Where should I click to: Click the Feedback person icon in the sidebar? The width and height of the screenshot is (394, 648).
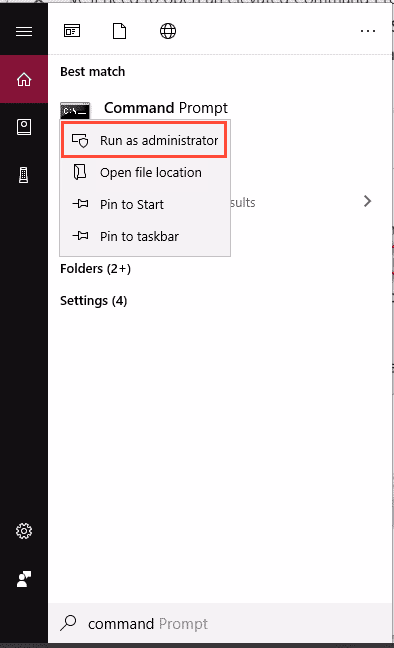(x=24, y=579)
